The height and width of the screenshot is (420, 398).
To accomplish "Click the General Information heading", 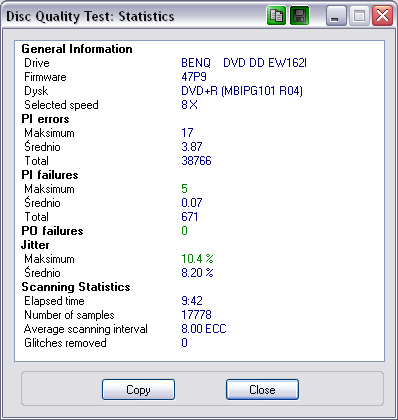I will [x=77, y=49].
